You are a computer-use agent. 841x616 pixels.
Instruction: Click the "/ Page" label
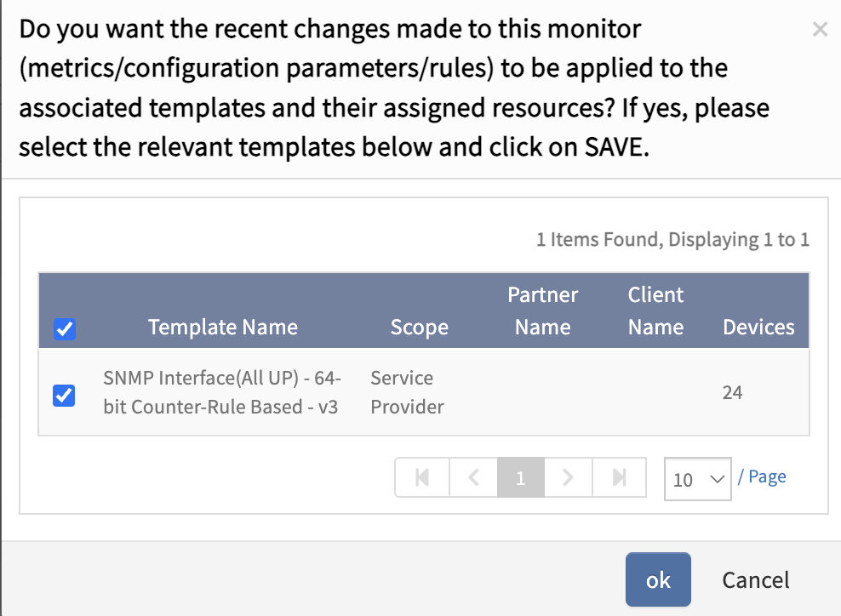click(762, 477)
